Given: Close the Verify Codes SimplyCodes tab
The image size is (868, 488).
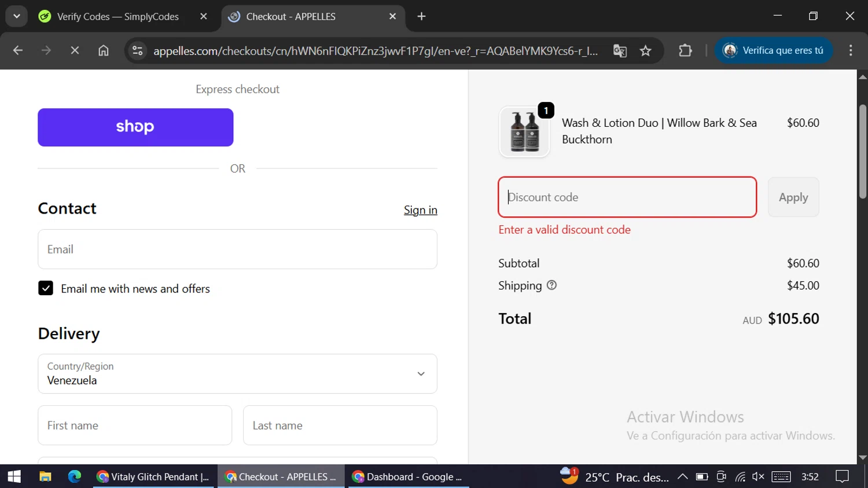Looking at the screenshot, I should point(203,17).
